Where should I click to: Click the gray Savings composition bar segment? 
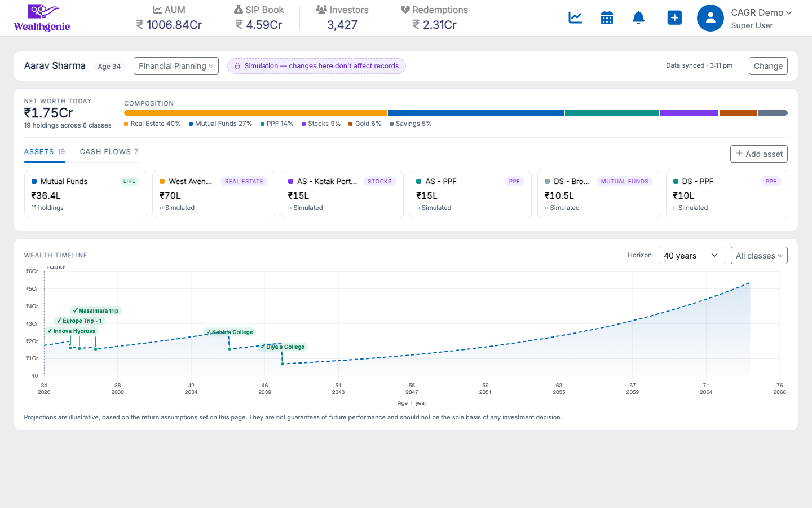[x=773, y=113]
